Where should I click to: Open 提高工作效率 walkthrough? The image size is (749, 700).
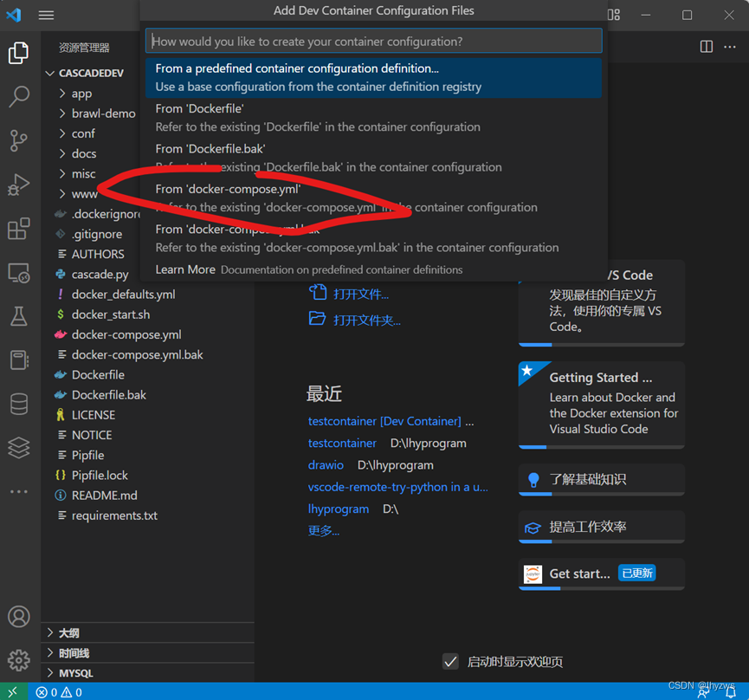[602, 527]
